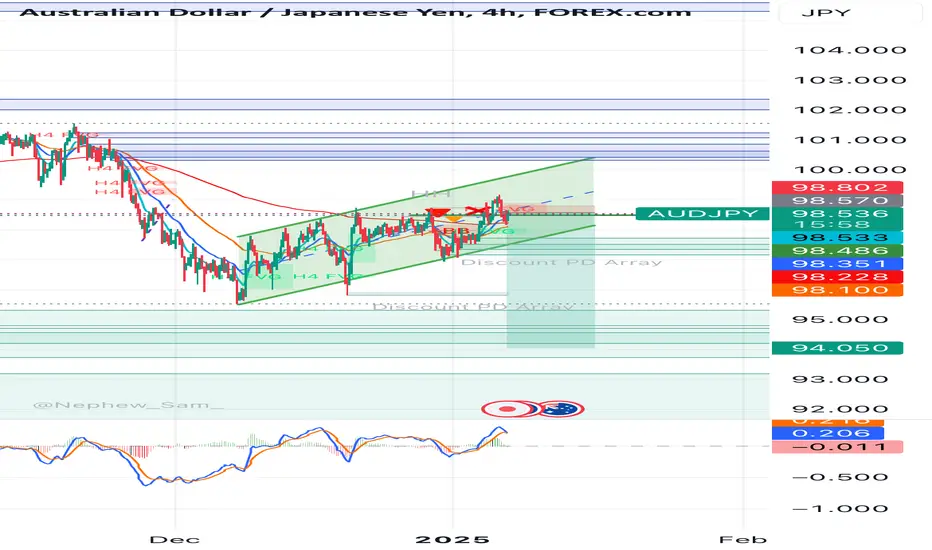Click the 2025 label on time axis
Image resolution: width=932 pixels, height=550 pixels.
(452, 540)
